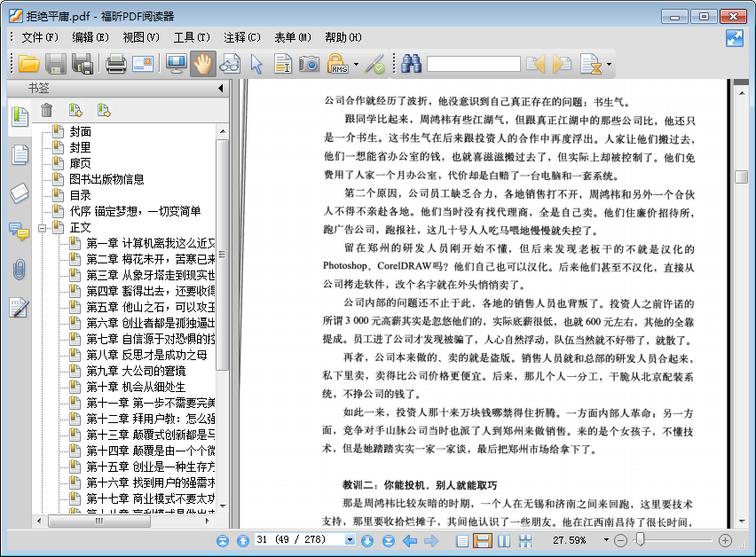Show the Signatures side panel tab
Screen dimensions: 756x557
20,308
